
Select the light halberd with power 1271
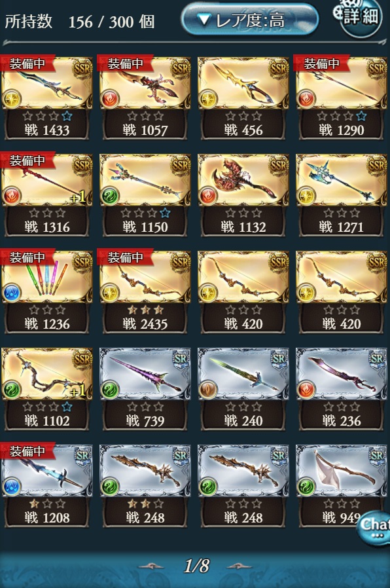point(342,194)
